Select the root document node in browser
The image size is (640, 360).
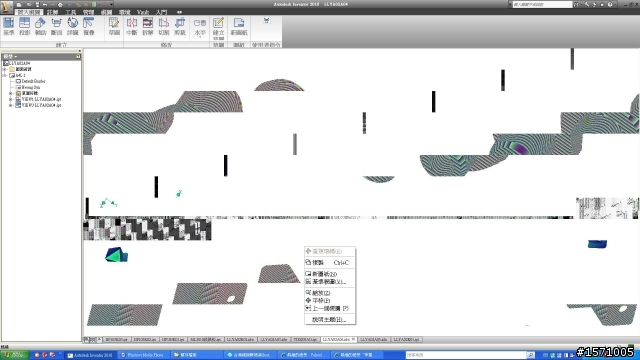(x=17, y=63)
